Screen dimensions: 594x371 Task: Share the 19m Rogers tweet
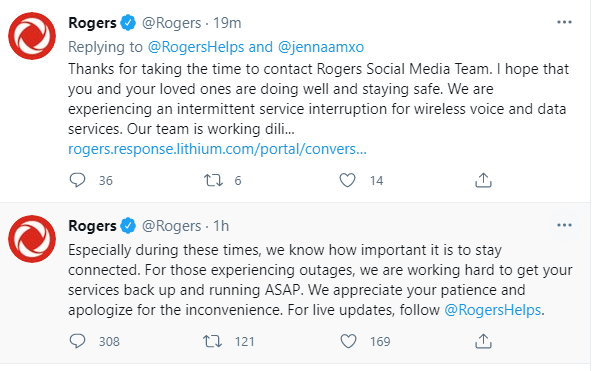(x=483, y=180)
